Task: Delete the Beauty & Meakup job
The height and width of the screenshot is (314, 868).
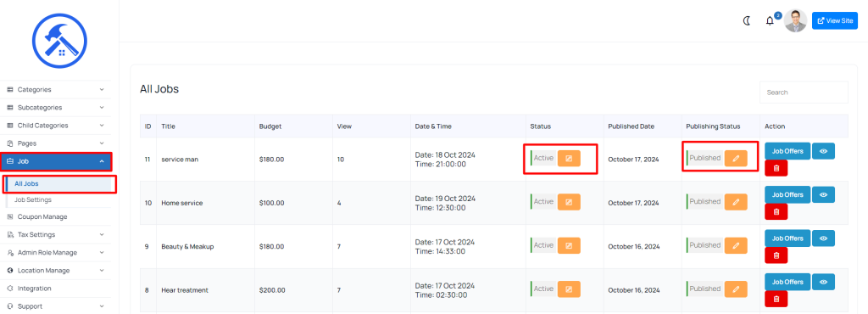Action: click(x=776, y=255)
